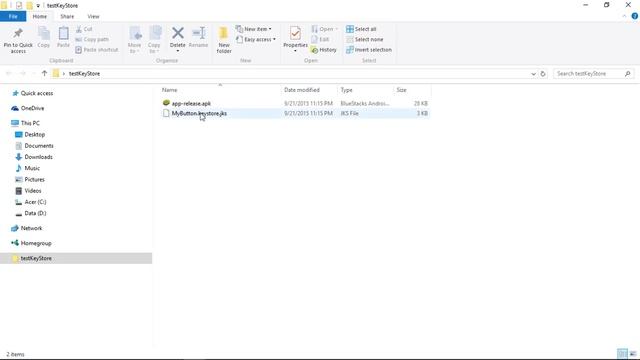Open the Music folder
Image resolution: width=640 pixels, height=360 pixels.
click(32, 168)
